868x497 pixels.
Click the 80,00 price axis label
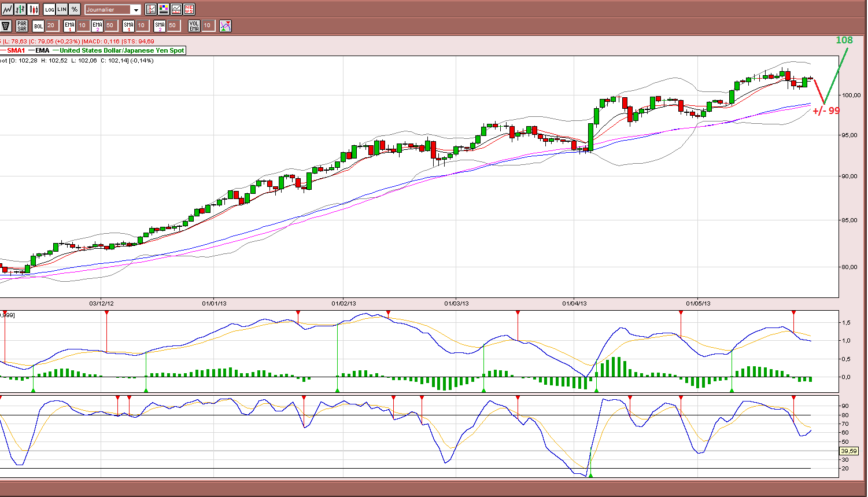pos(850,267)
